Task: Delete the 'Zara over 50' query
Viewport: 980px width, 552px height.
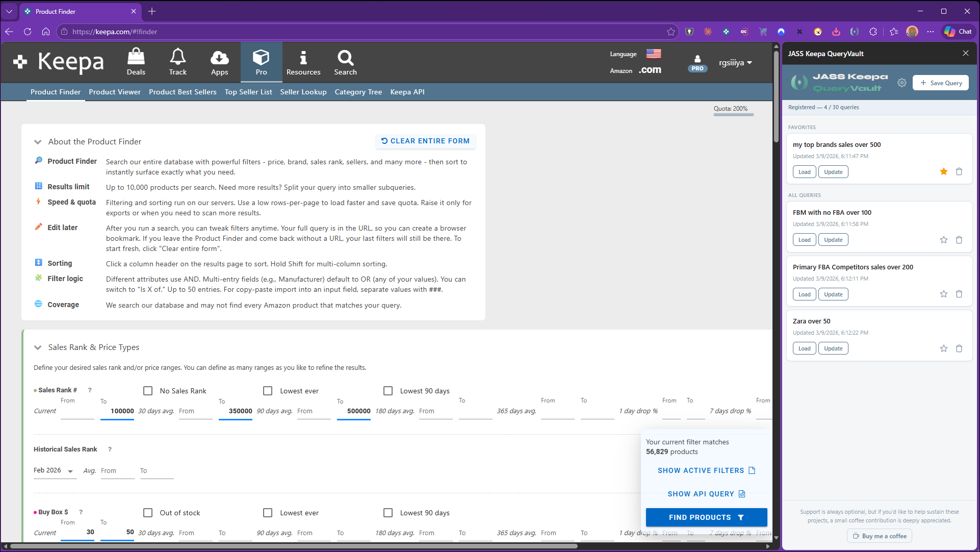Action: (959, 348)
